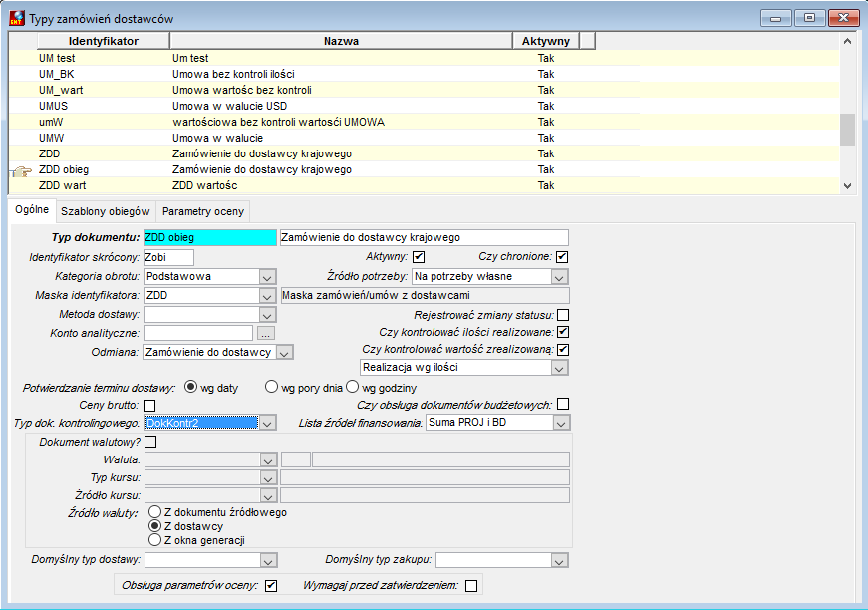Click the Identyfikator skrócony field Zobi

(168, 257)
